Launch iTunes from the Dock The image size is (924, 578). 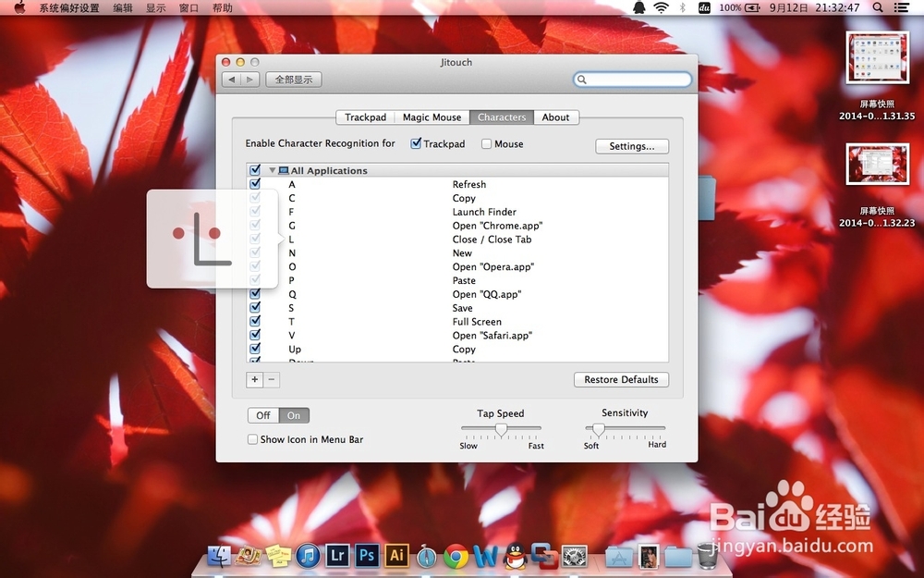(308, 556)
